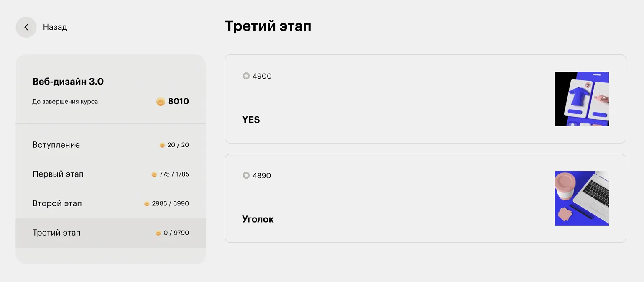The width and height of the screenshot is (644, 282).
Task: Open the Вступление section
Action: (x=56, y=145)
